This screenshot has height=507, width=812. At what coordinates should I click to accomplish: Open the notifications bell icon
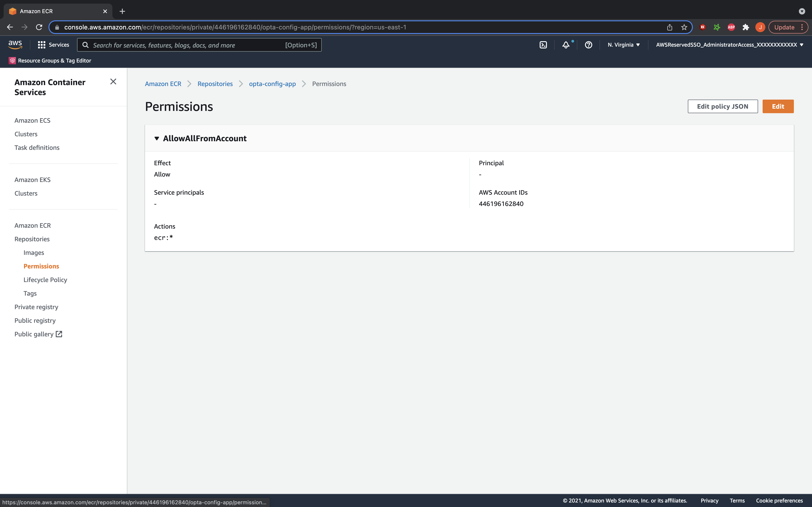(566, 45)
